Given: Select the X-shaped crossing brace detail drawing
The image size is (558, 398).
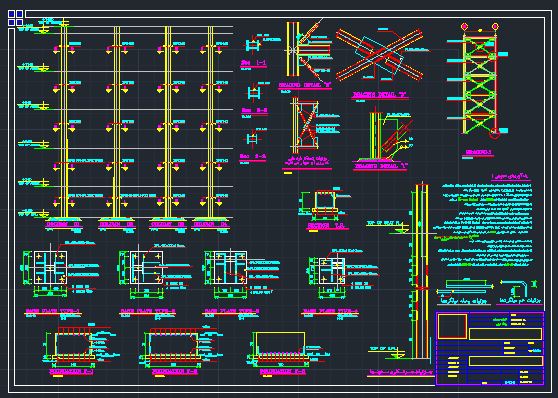Looking at the screenshot, I should (380, 54).
